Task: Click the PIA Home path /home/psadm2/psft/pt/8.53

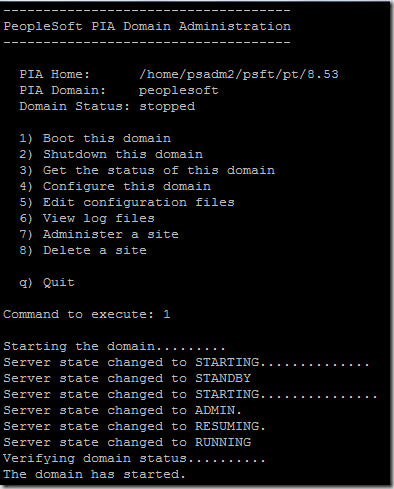Action: click(239, 74)
